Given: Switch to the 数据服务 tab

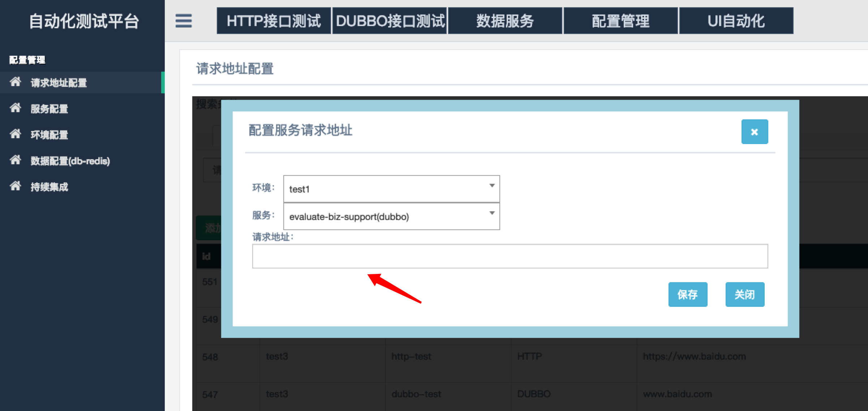Looking at the screenshot, I should point(505,21).
